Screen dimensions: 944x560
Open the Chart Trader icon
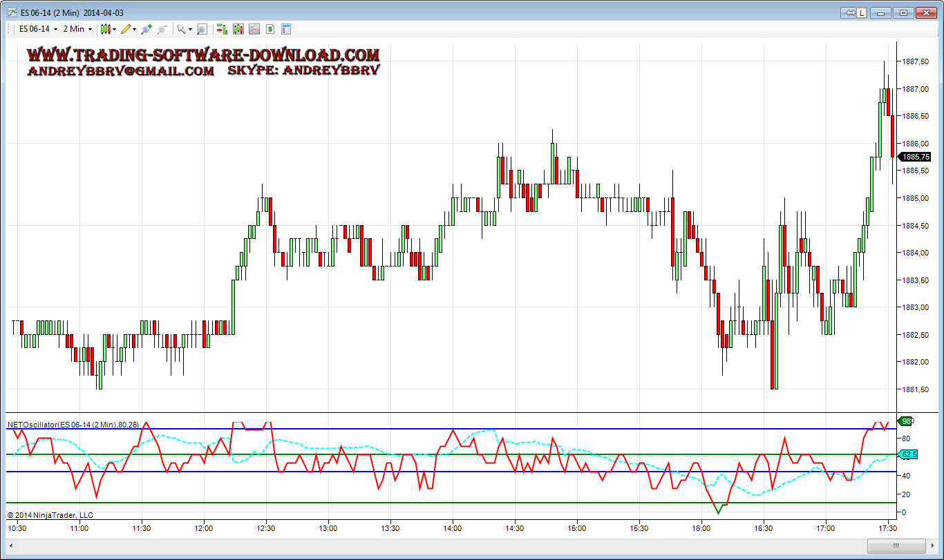(x=222, y=29)
